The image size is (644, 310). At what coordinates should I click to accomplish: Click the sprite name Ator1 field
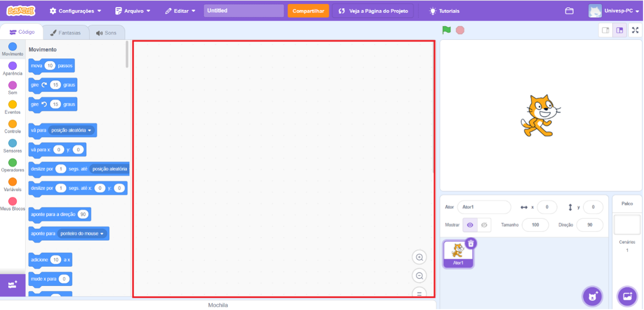pos(484,207)
